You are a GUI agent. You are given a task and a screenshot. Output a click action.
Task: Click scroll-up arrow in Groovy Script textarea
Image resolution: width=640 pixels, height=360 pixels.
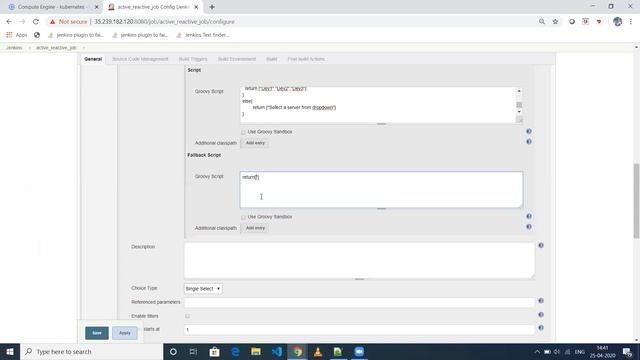(519, 91)
